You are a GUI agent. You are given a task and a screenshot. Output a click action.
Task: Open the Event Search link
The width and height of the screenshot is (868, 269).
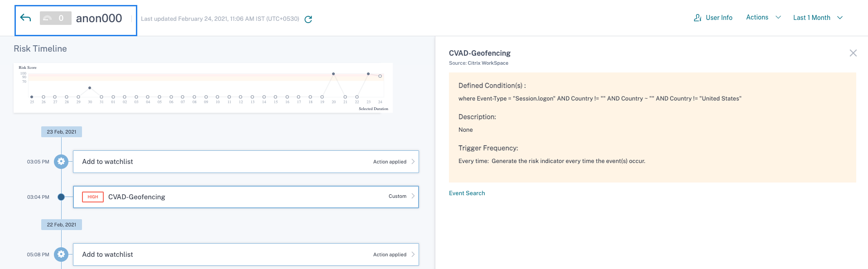(467, 193)
